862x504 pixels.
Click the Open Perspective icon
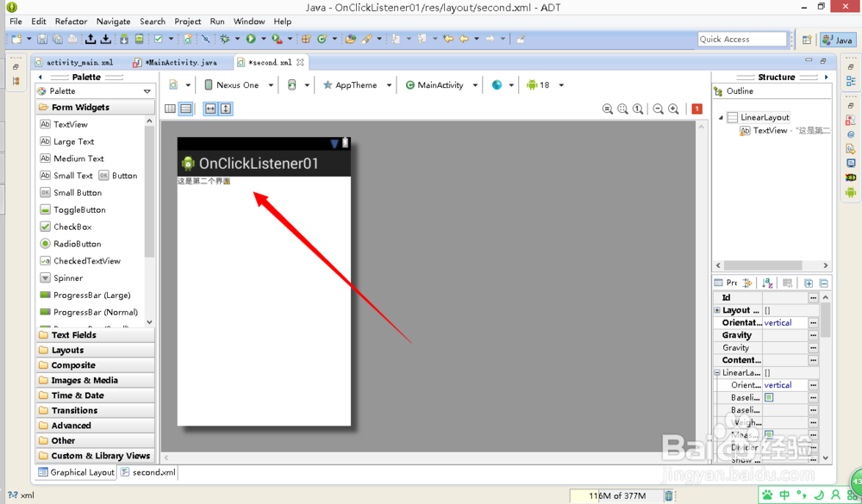(807, 40)
